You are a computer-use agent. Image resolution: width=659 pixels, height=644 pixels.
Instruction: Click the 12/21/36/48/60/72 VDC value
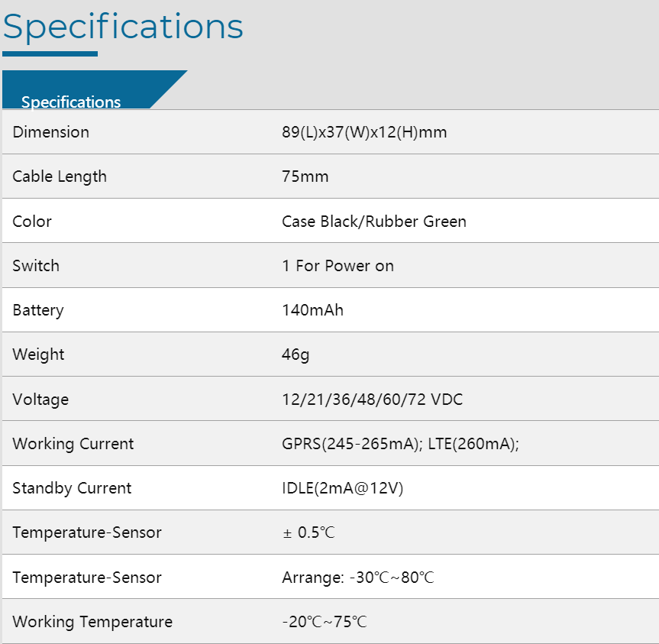pos(372,400)
